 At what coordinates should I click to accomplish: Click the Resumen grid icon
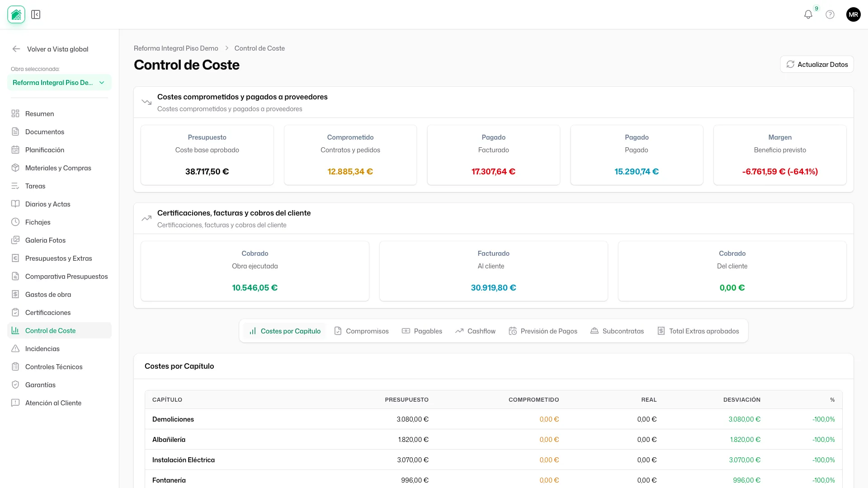(15, 113)
